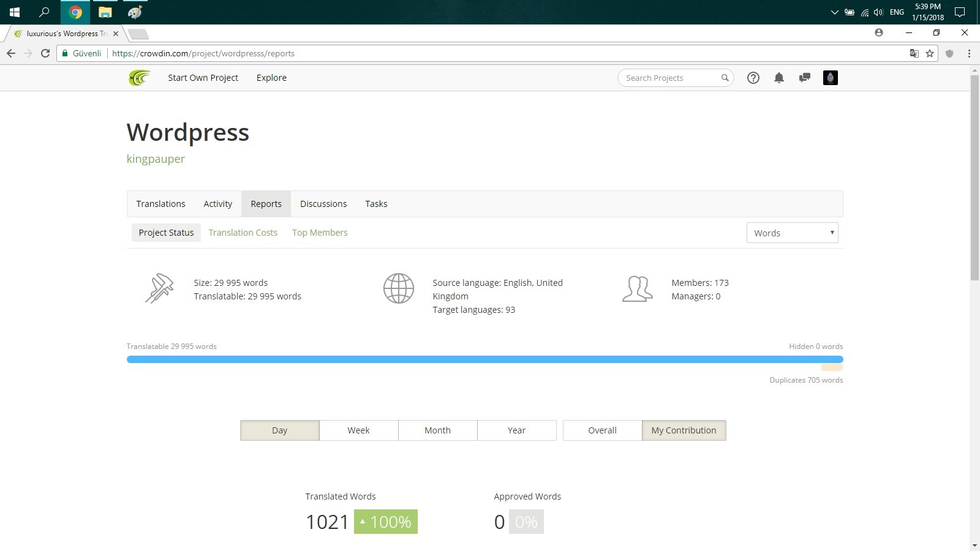Switch to Translations tab

click(160, 204)
